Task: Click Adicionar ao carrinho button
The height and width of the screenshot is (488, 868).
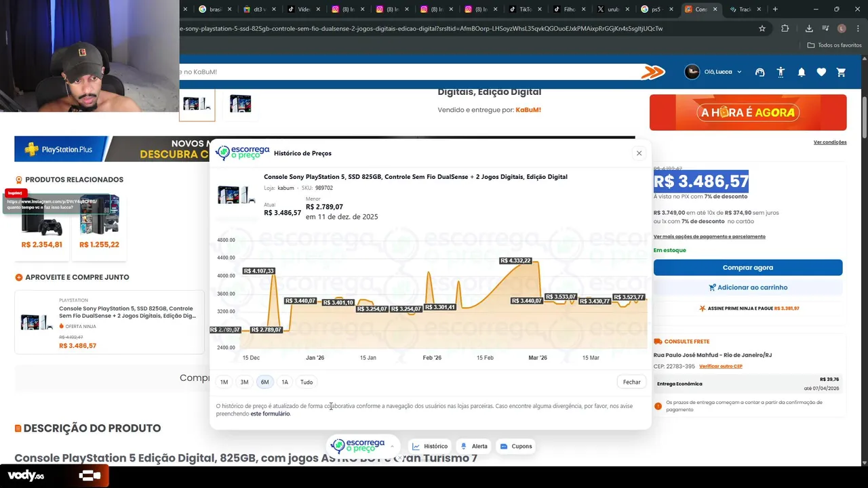Action: click(747, 287)
